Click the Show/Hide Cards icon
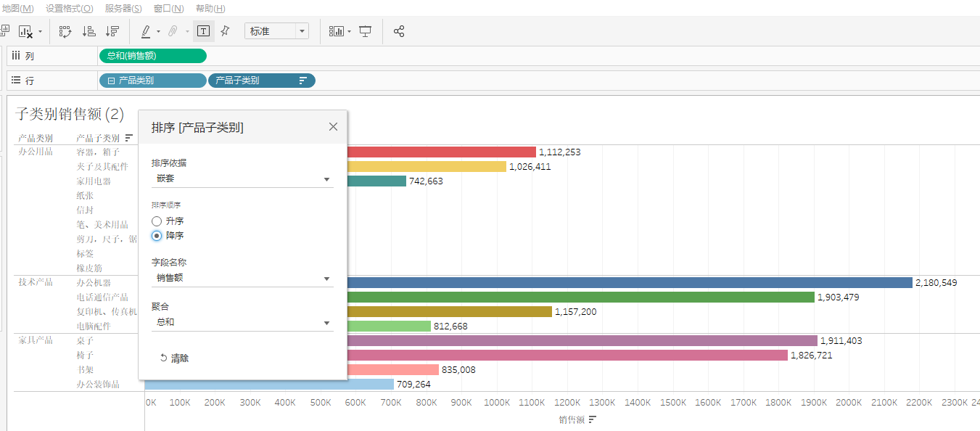This screenshot has width=980, height=431. (x=336, y=31)
